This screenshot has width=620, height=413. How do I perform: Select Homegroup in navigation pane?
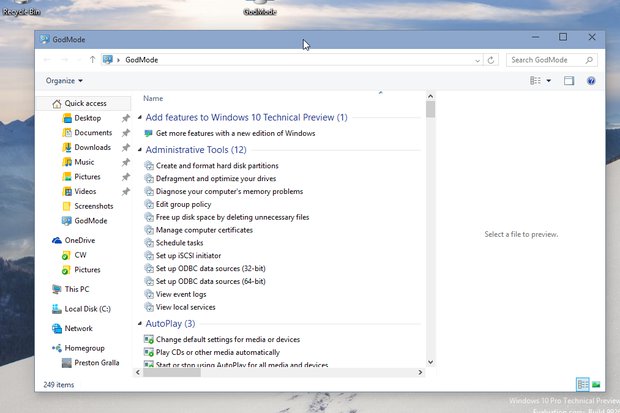click(84, 348)
